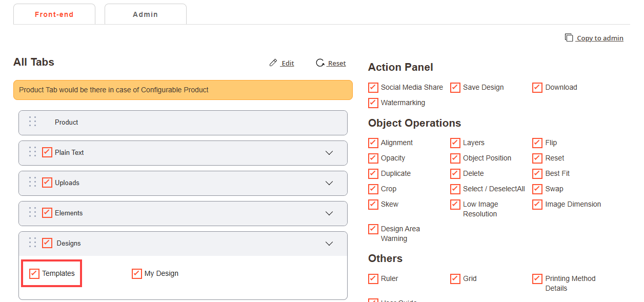
Task: Switch to the Admin tab
Action: (x=145, y=14)
